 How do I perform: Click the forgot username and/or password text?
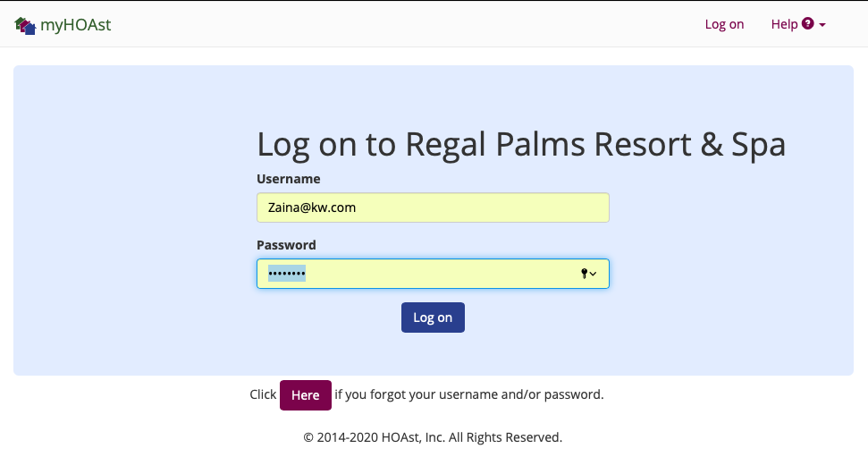pos(469,394)
